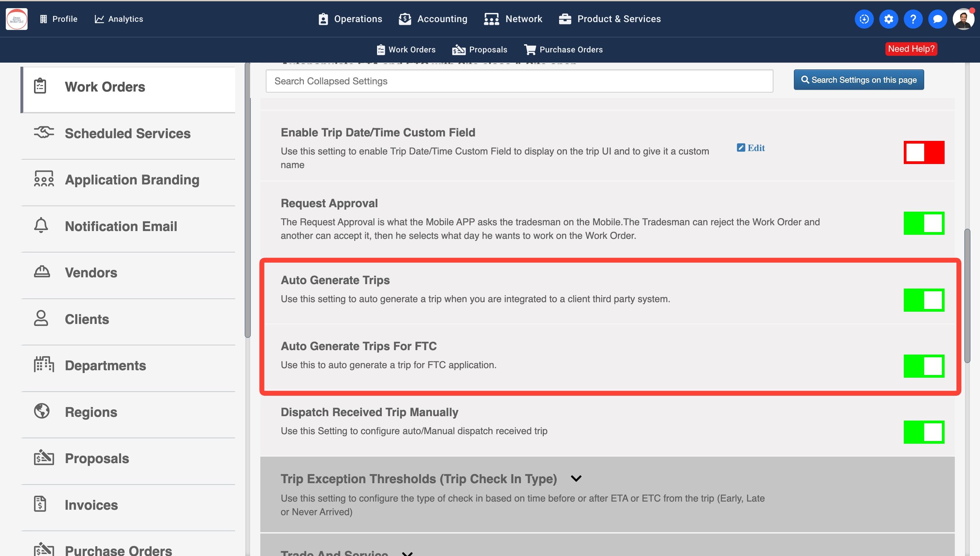Expand Trade And Service section chevron
The width and height of the screenshot is (980, 556).
tap(407, 553)
